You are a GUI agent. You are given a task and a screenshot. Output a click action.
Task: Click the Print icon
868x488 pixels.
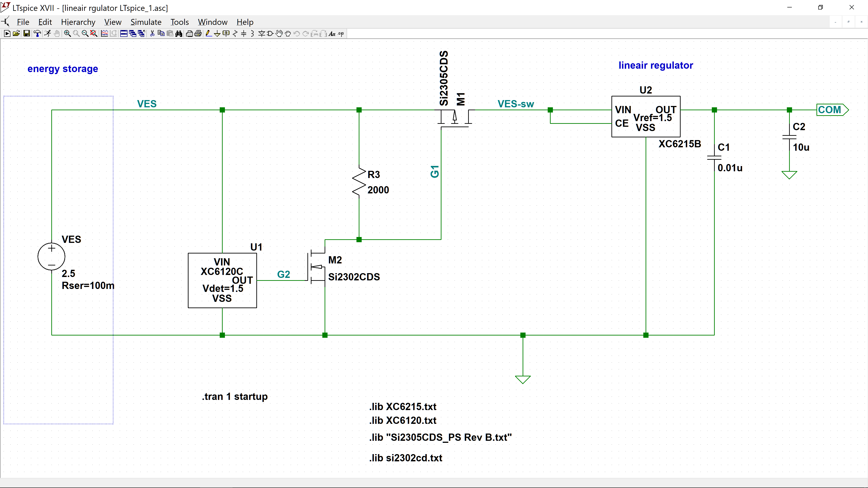click(198, 34)
